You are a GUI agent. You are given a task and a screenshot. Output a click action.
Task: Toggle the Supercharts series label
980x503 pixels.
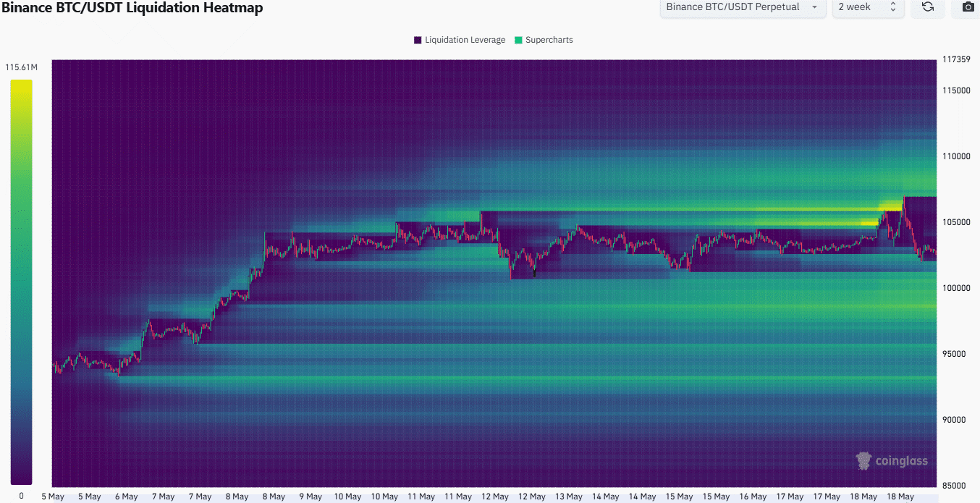tap(549, 40)
